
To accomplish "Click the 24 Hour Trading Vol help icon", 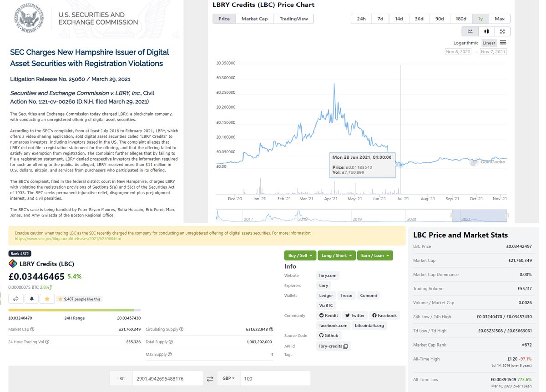I will (x=47, y=342).
